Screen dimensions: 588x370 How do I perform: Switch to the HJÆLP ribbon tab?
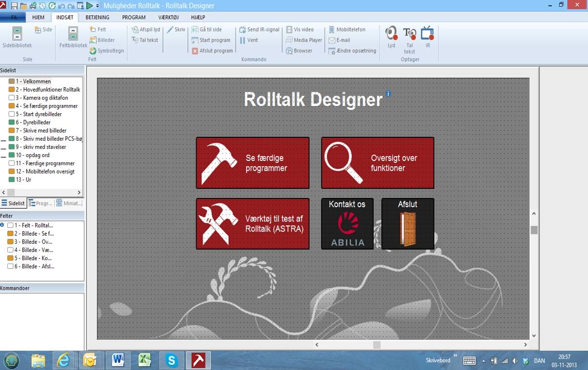point(198,17)
